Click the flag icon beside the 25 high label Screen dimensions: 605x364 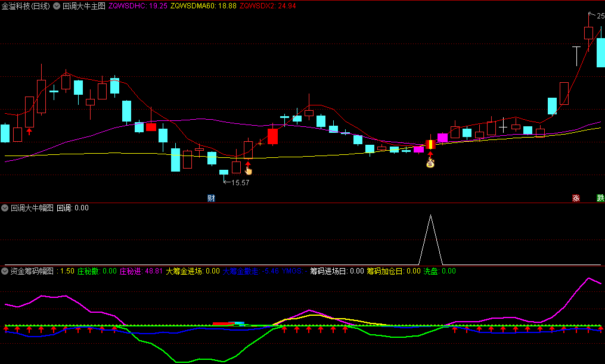tap(592, 14)
